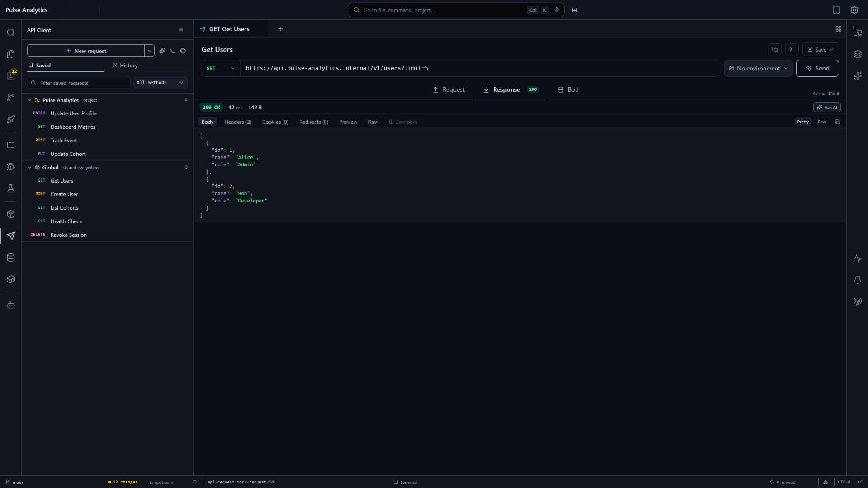Open the bug debug icon in the sidebar
The image size is (868, 488).
(x=11, y=167)
